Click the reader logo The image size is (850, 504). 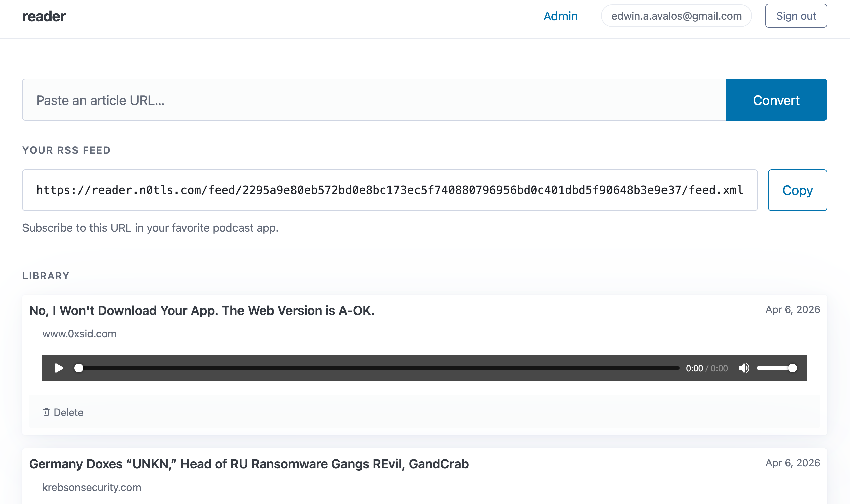click(x=44, y=16)
